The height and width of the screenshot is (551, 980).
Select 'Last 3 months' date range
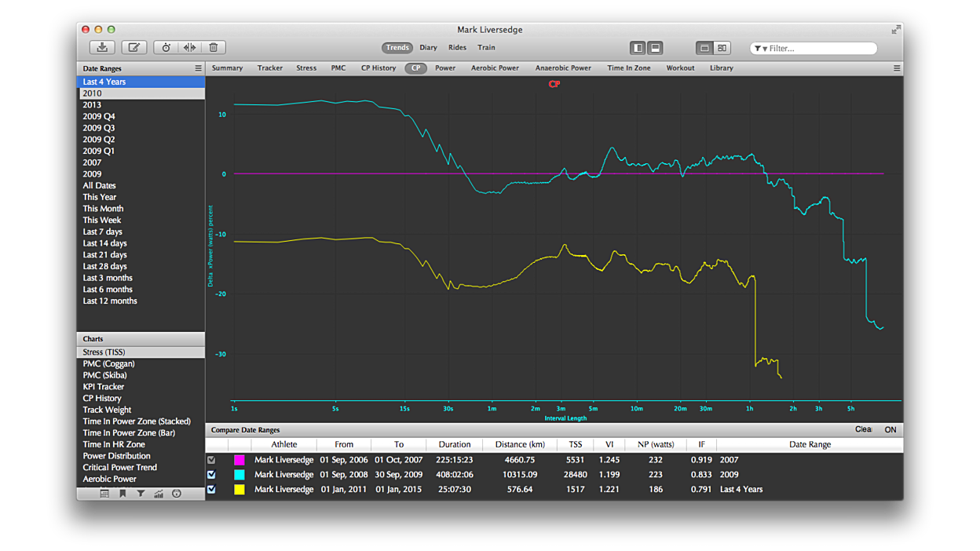point(108,278)
